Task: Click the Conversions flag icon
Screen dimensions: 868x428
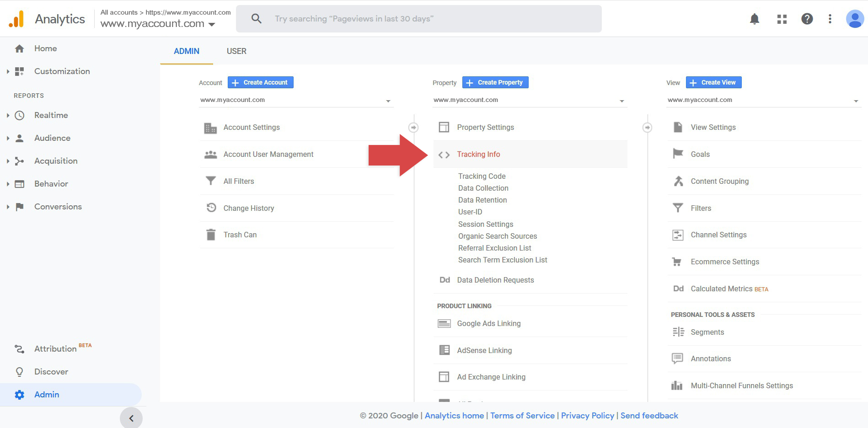Action: point(19,207)
